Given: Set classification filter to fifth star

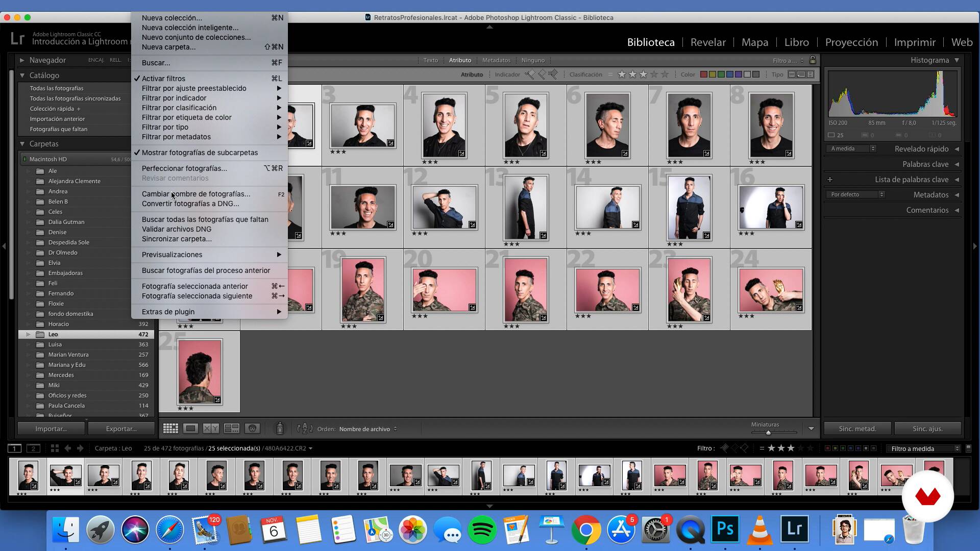Looking at the screenshot, I should coord(665,74).
